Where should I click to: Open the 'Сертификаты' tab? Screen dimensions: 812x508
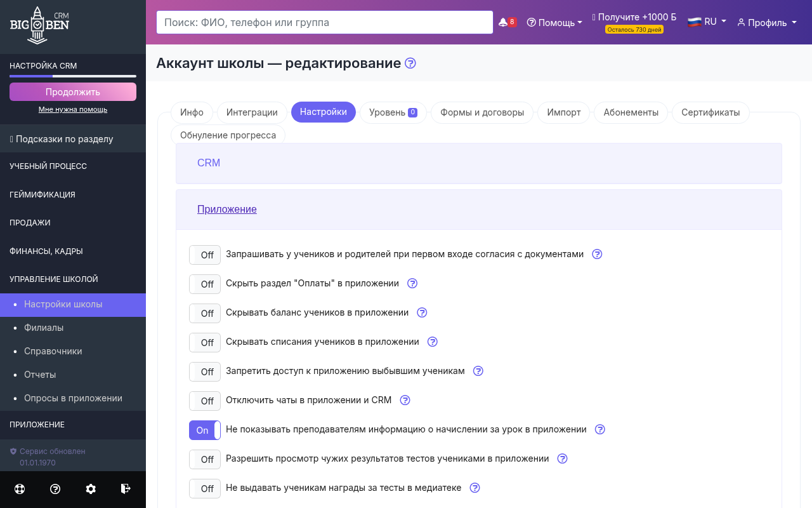[x=710, y=112]
